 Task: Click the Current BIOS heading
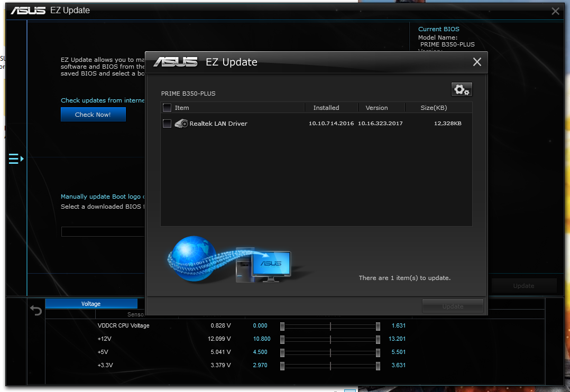coord(438,29)
